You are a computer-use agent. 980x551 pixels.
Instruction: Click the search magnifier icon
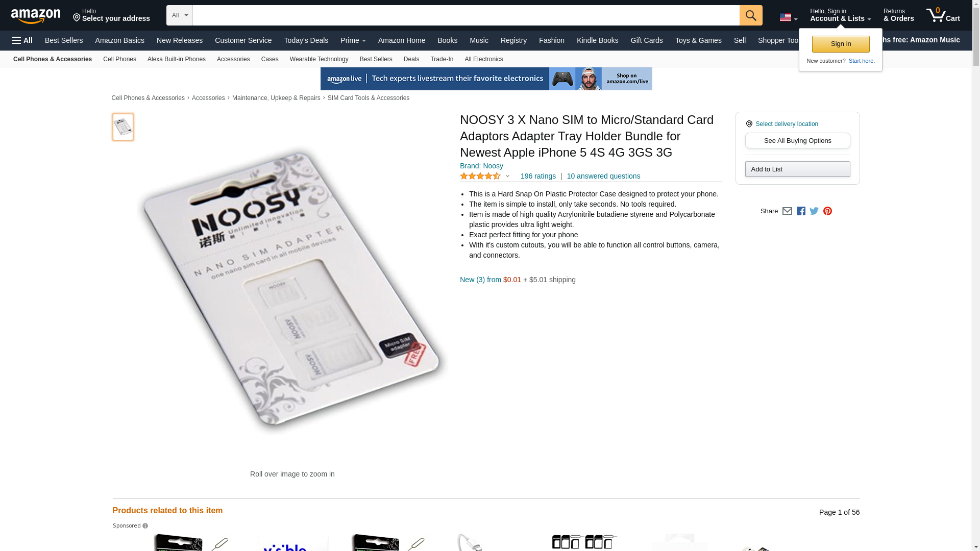[751, 15]
